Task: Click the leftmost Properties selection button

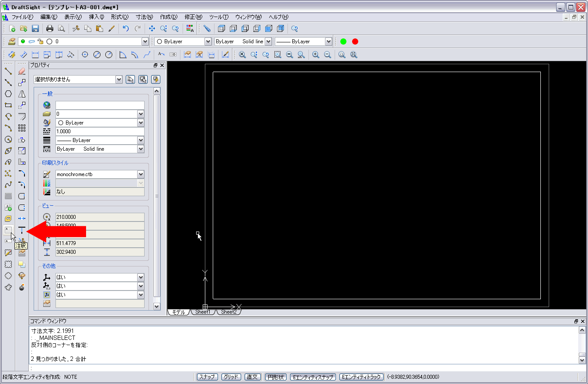Action: coord(130,80)
